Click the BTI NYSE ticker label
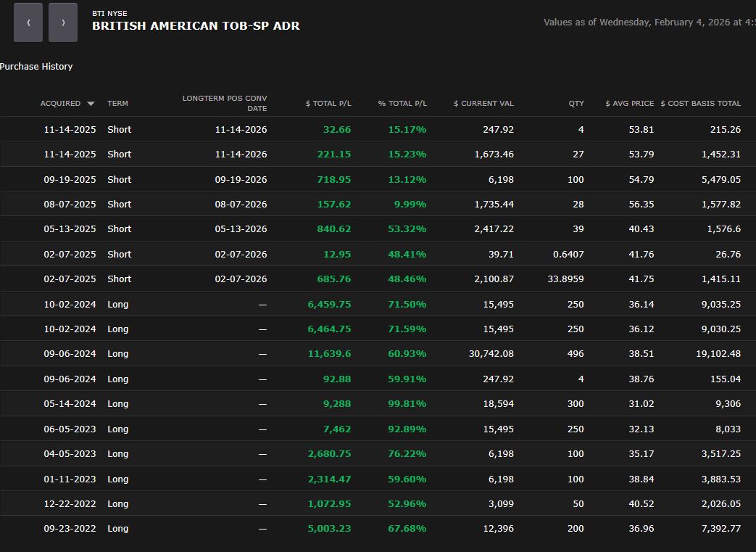756x552 pixels. pos(109,14)
